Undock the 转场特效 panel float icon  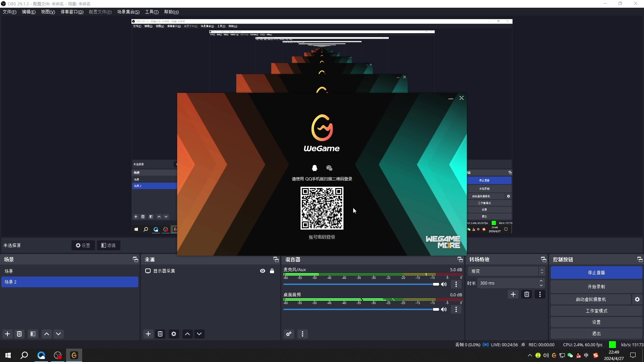[543, 259]
